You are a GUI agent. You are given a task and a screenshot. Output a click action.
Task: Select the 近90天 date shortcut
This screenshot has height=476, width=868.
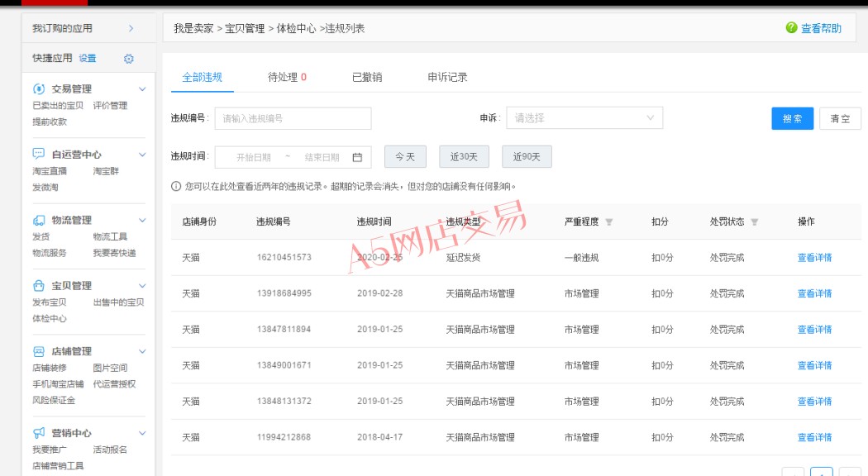click(x=527, y=157)
